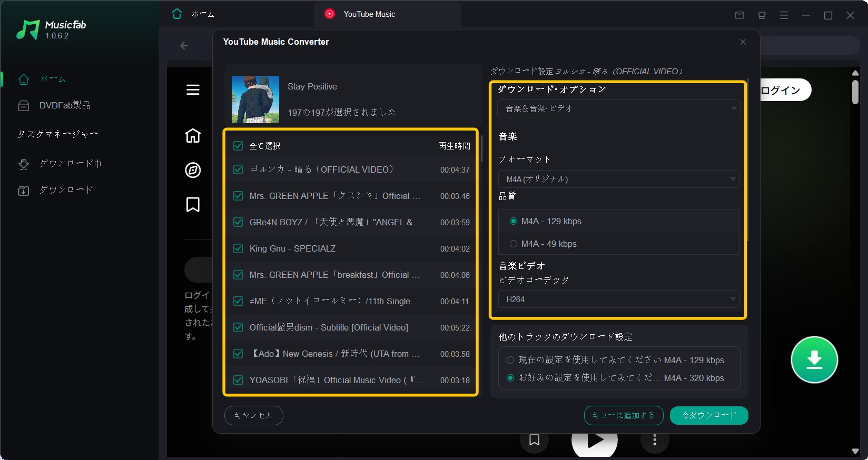Image resolution: width=868 pixels, height=460 pixels.
Task: Navigate back with the arrow icon
Action: click(x=184, y=45)
